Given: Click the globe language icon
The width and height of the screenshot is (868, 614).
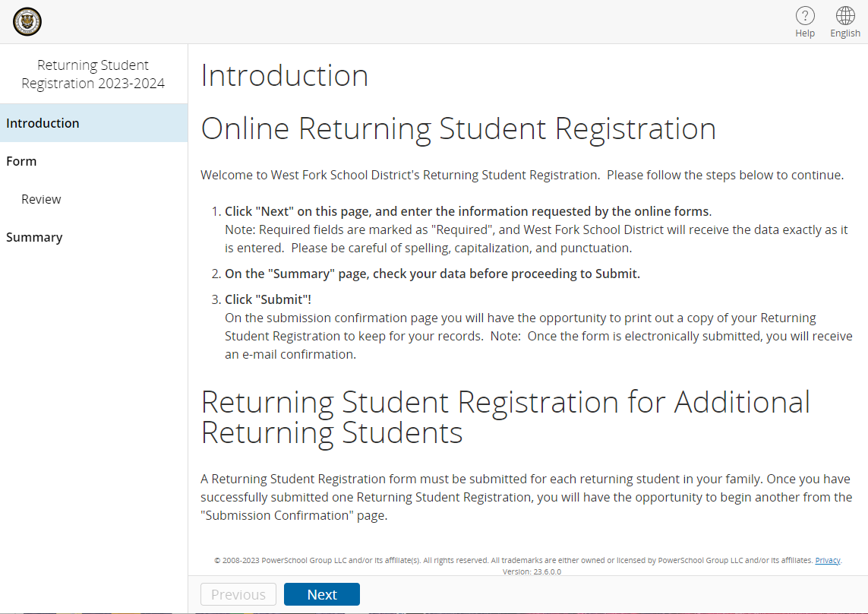Looking at the screenshot, I should coord(845,16).
